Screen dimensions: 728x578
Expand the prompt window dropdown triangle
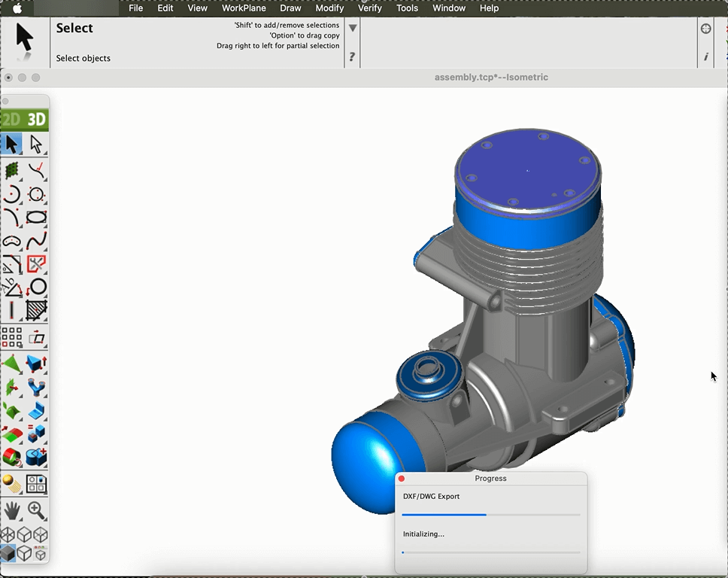(x=352, y=29)
